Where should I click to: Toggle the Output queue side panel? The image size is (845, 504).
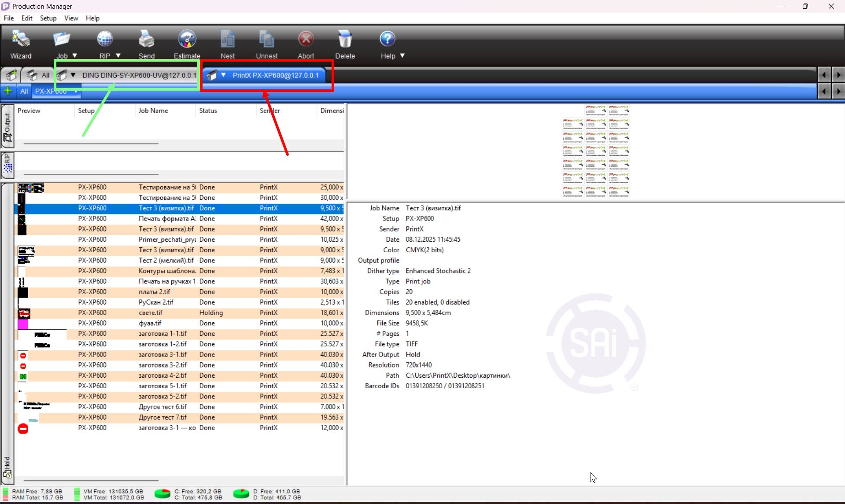point(7,126)
